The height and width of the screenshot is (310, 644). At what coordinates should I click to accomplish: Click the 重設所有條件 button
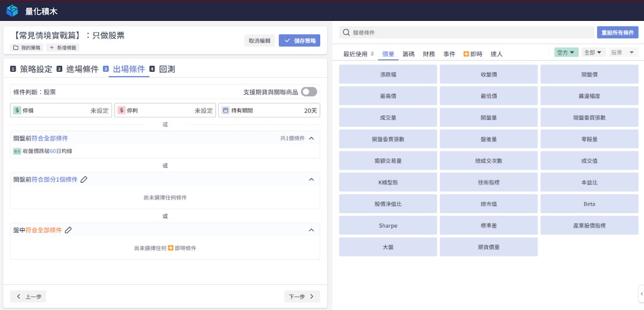click(617, 33)
